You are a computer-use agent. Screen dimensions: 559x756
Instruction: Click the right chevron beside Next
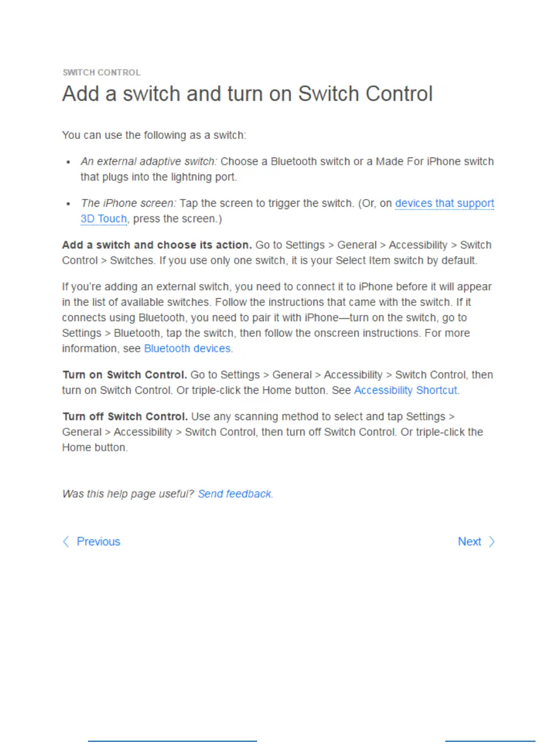(x=492, y=542)
